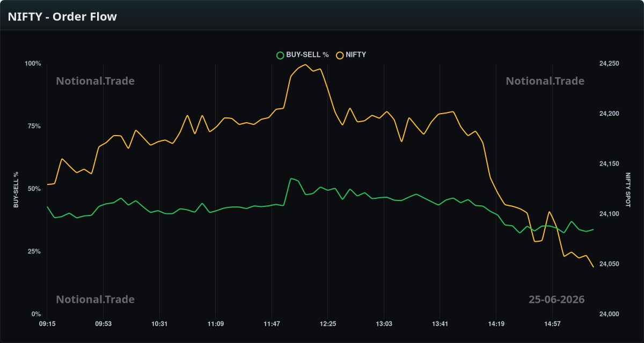Click the NIFTY SPOT vertical axis title
The image size is (644, 343).
[x=628, y=189]
